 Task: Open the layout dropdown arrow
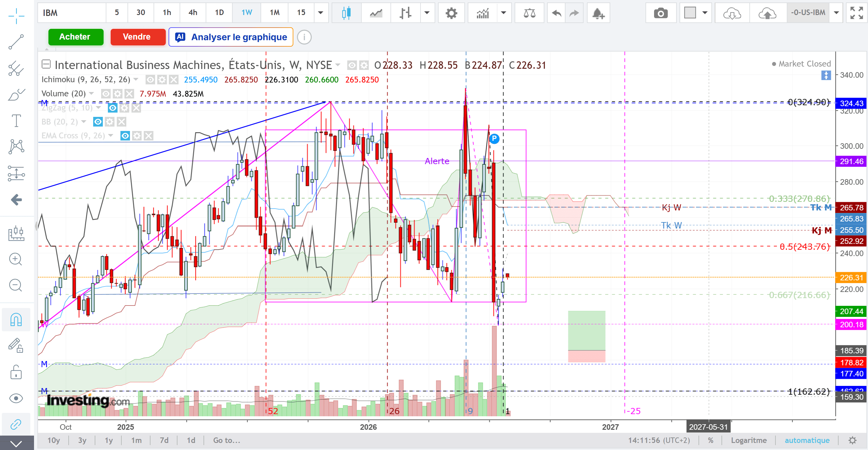[x=705, y=13]
